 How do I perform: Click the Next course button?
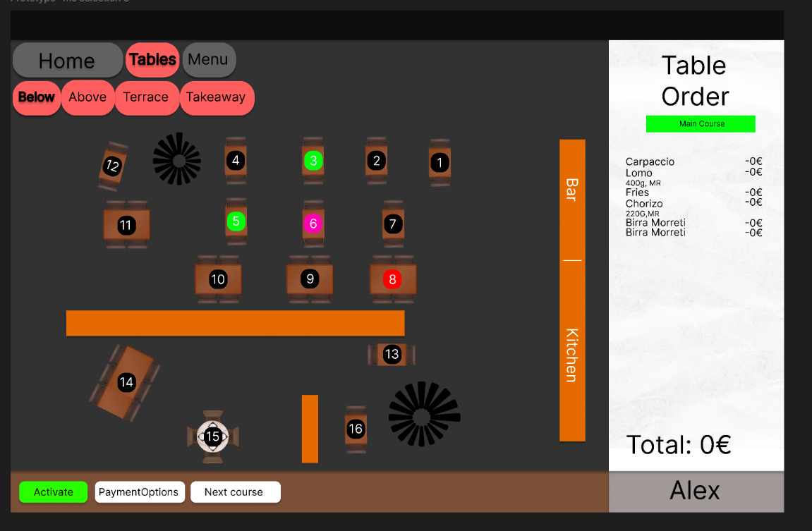tap(235, 492)
